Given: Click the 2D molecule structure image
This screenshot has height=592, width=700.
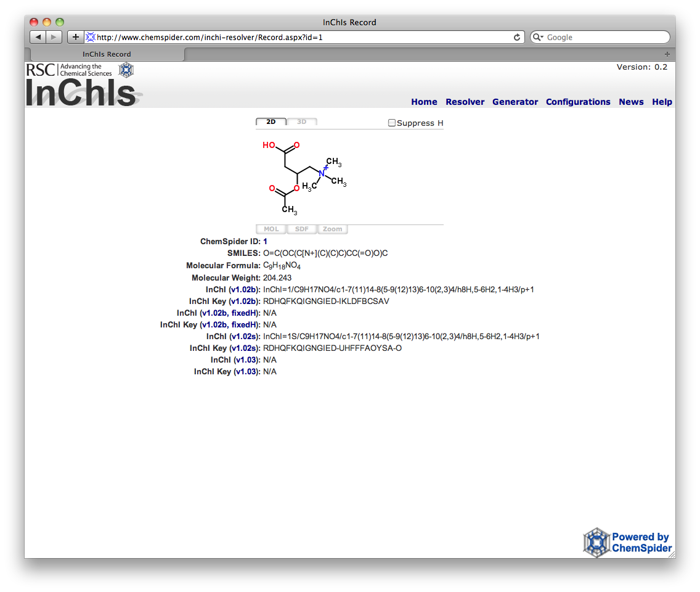Looking at the screenshot, I should [304, 178].
